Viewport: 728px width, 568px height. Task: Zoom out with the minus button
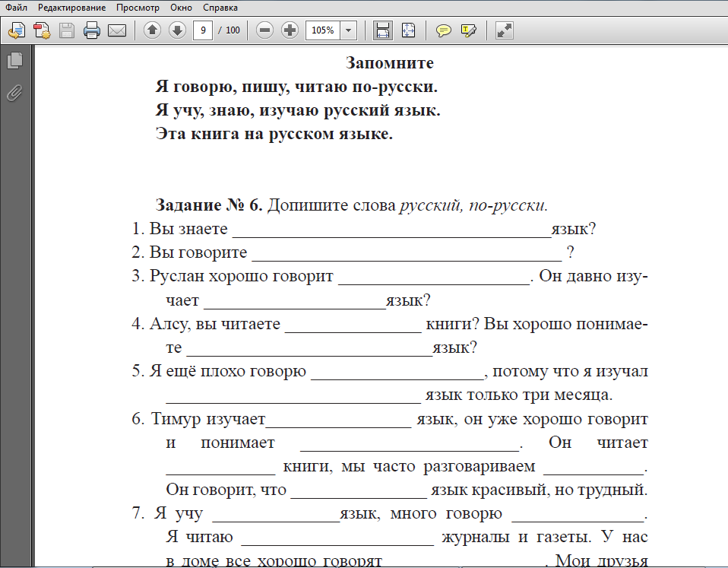[264, 30]
